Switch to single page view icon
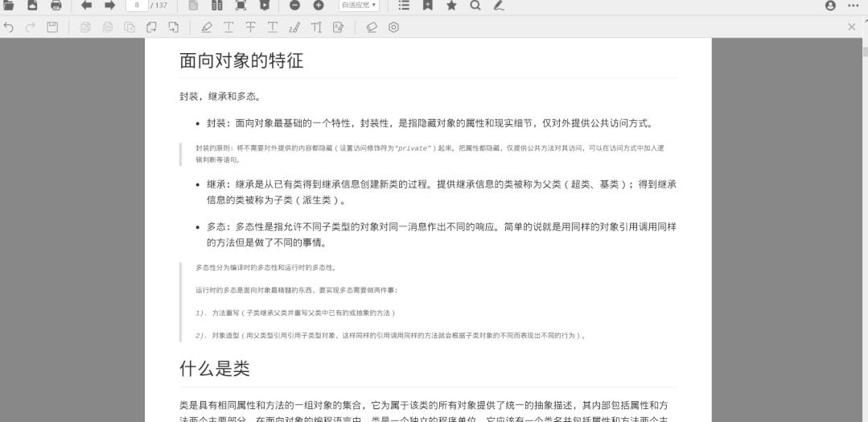This screenshot has width=868, height=422. click(x=193, y=6)
